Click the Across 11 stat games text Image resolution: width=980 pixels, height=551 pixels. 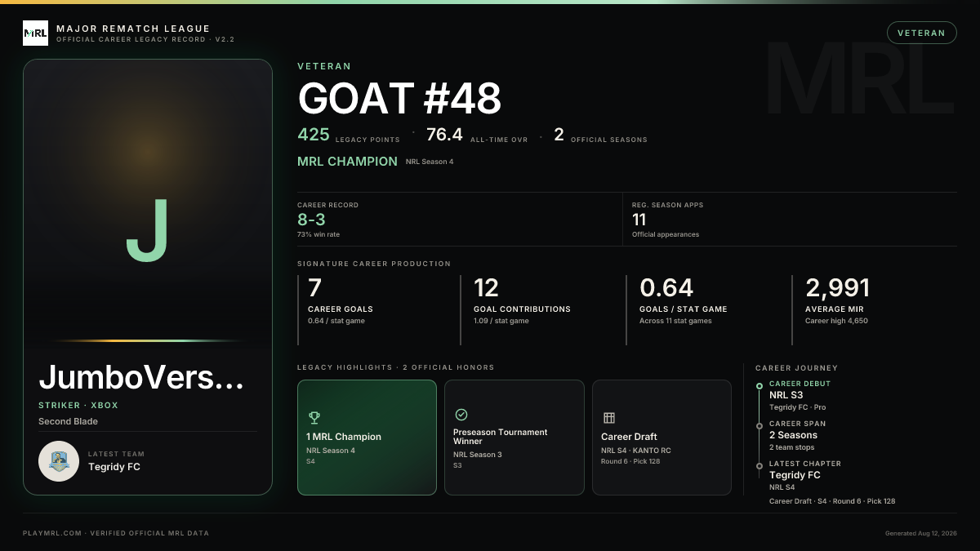coord(675,321)
